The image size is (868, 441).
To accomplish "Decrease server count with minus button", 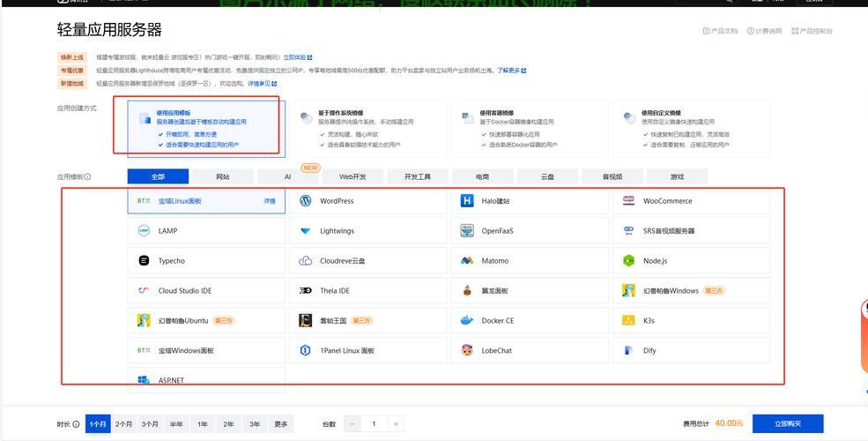I will point(352,424).
